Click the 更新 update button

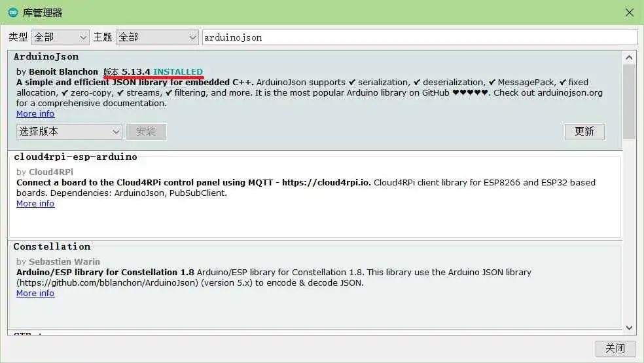[584, 132]
